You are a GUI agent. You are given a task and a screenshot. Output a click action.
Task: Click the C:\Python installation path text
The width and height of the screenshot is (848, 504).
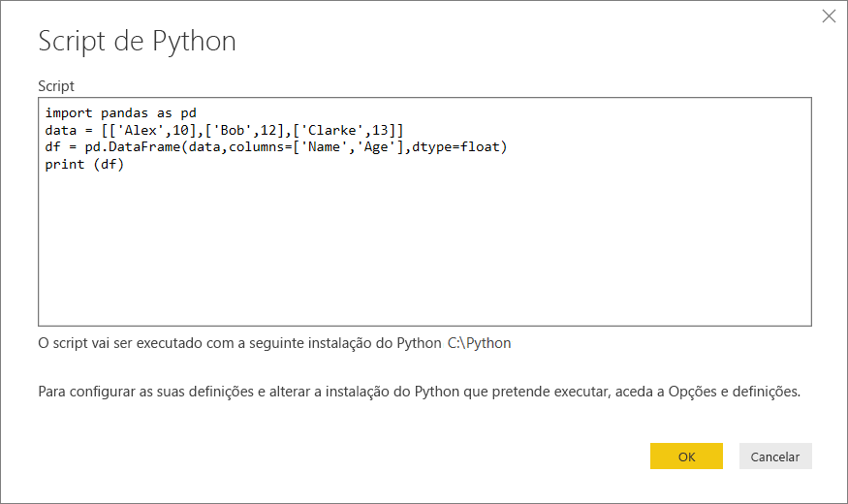tap(479, 343)
